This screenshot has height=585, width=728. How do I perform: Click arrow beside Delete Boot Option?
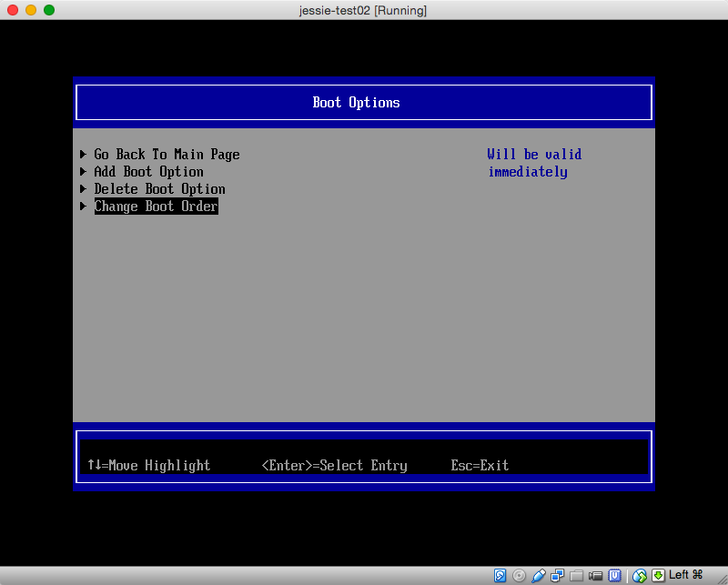[x=83, y=189]
